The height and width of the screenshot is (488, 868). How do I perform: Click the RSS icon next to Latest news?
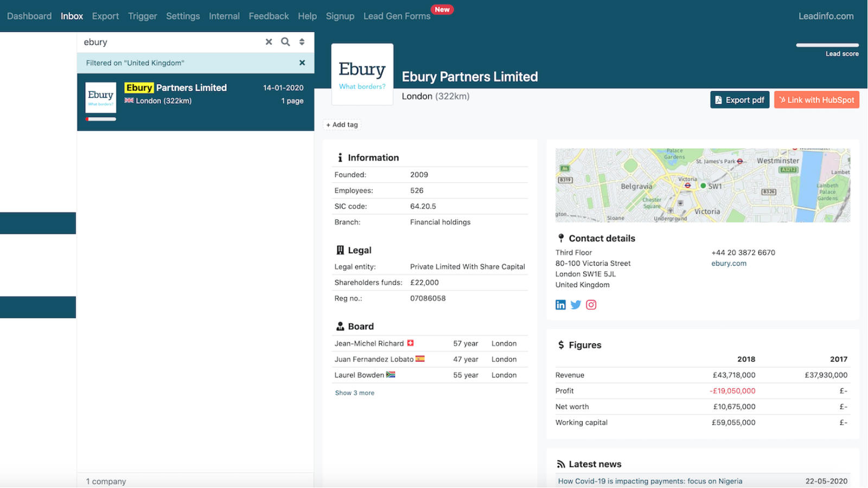560,464
